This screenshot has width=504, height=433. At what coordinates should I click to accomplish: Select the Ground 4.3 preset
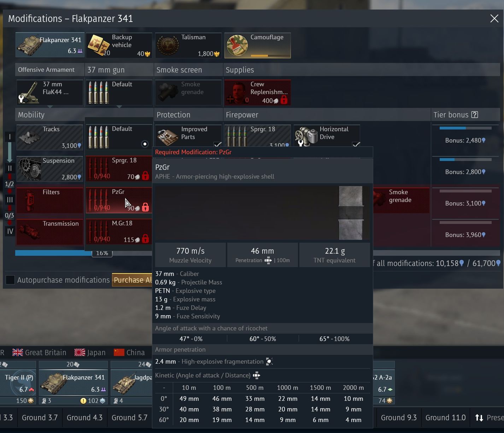pos(84,417)
